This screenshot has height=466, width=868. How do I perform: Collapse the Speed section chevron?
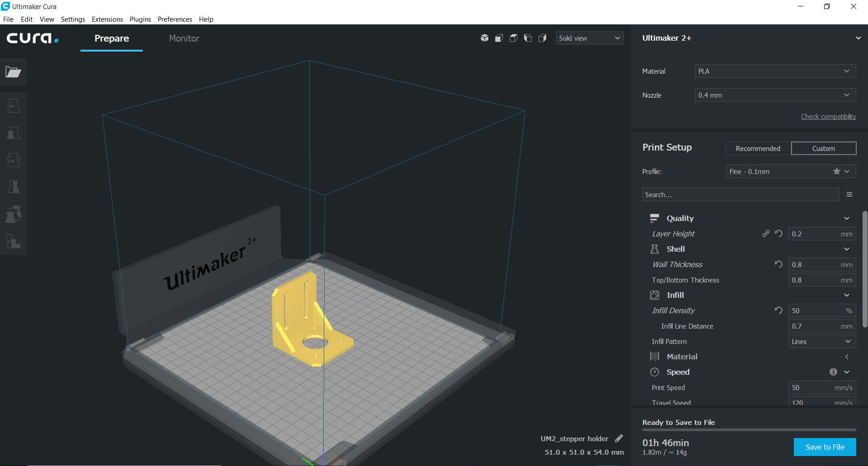[847, 372]
